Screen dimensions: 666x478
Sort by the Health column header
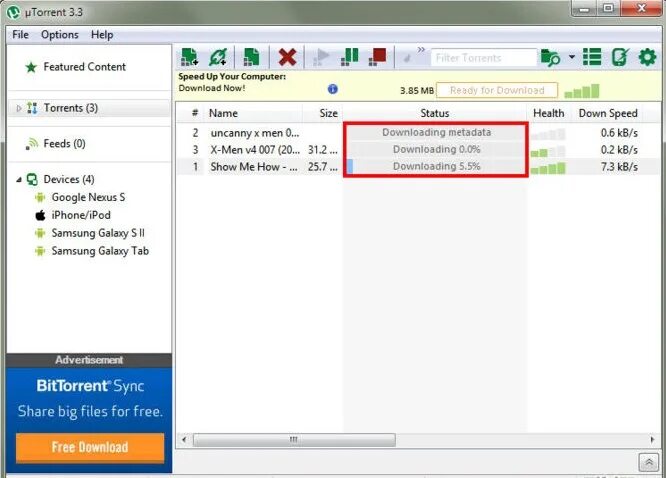point(548,113)
